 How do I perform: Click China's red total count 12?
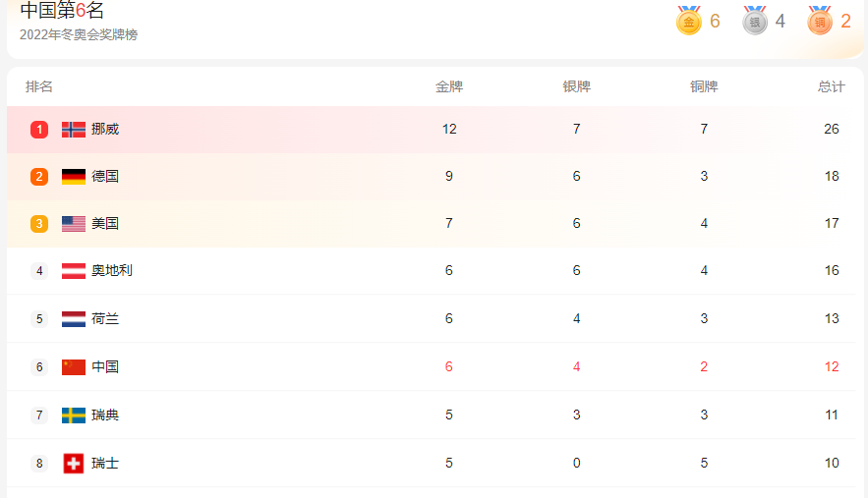[x=832, y=366]
